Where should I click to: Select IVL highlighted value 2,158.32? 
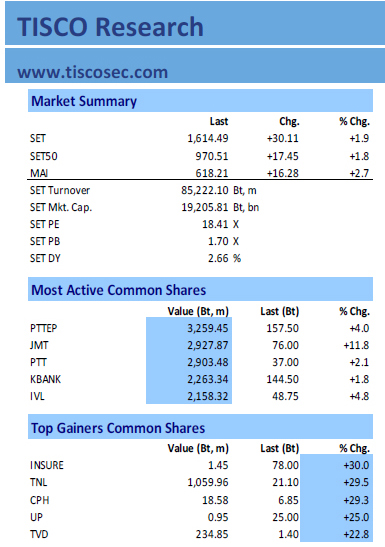[208, 396]
